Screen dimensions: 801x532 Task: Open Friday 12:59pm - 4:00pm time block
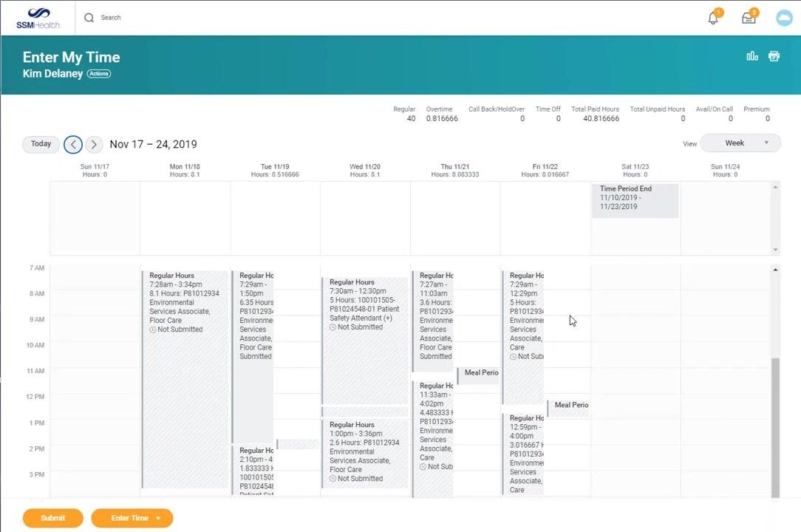(523, 454)
